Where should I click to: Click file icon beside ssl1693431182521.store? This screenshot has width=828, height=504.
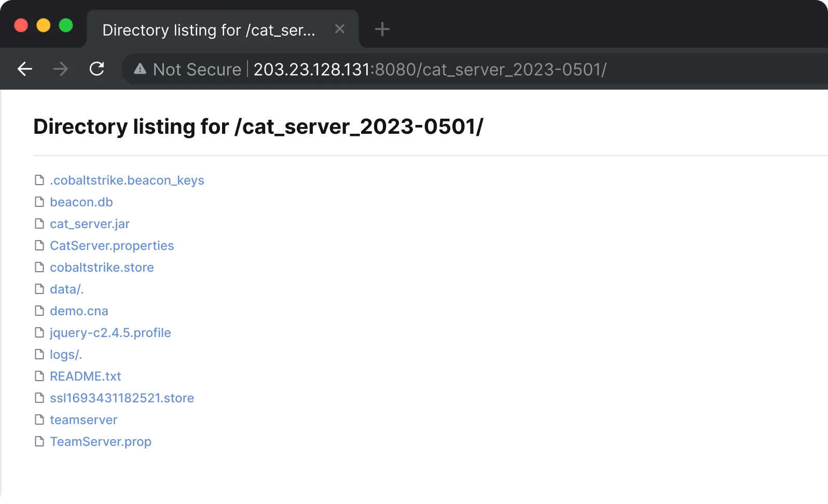click(x=39, y=398)
